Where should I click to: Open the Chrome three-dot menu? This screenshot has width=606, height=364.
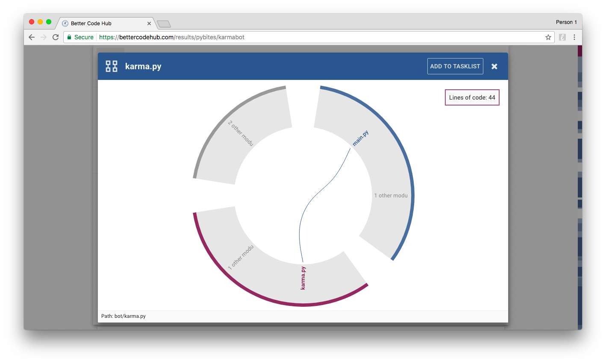coord(574,37)
